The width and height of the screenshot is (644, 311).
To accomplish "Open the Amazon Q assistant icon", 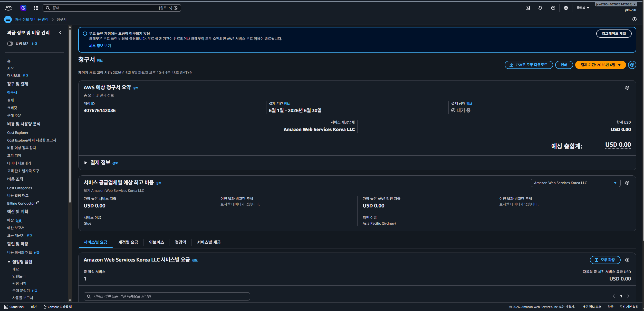I will click(x=23, y=8).
